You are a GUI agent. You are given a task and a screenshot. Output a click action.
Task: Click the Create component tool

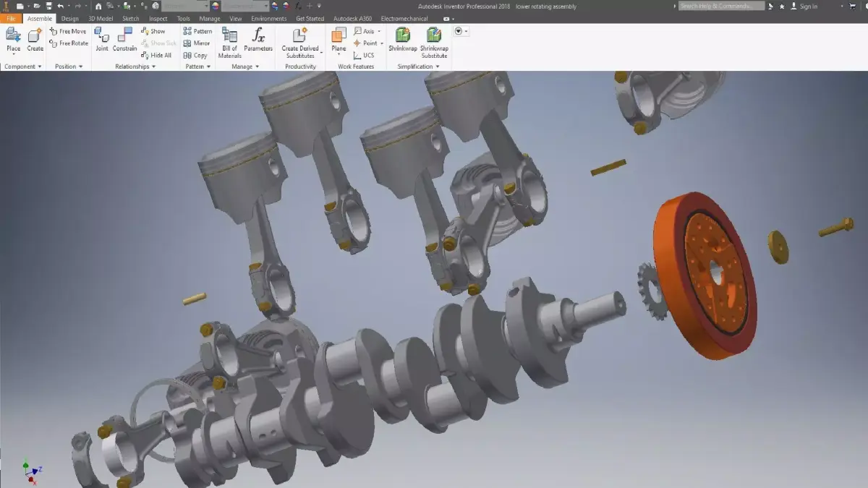[x=35, y=40]
